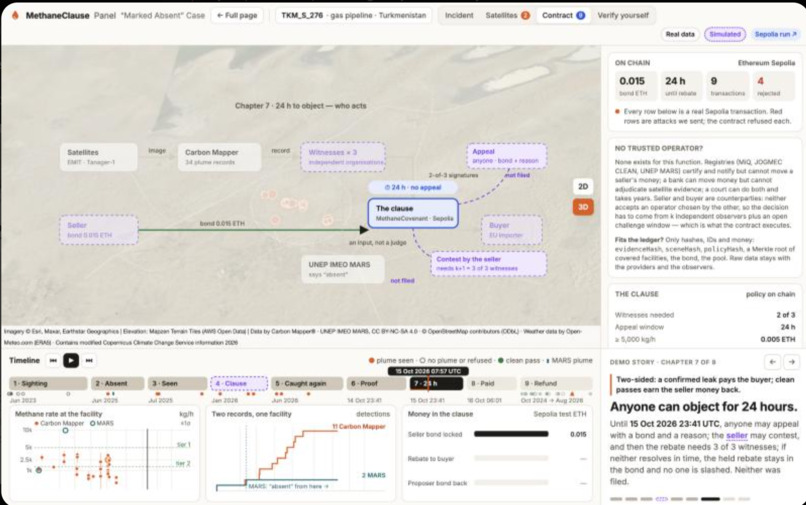This screenshot has width=806, height=505.
Task: Switch to the Satellites tab
Action: [x=507, y=15]
